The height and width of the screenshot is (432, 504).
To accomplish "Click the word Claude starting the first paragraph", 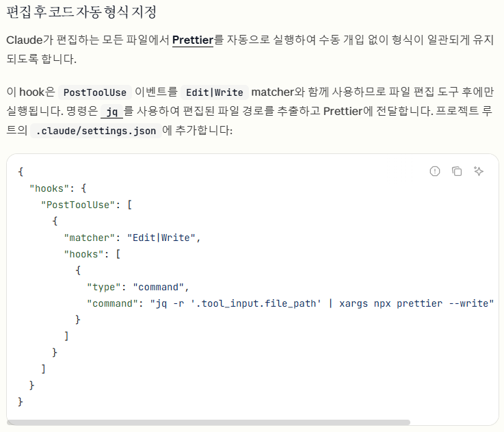I will (x=25, y=40).
